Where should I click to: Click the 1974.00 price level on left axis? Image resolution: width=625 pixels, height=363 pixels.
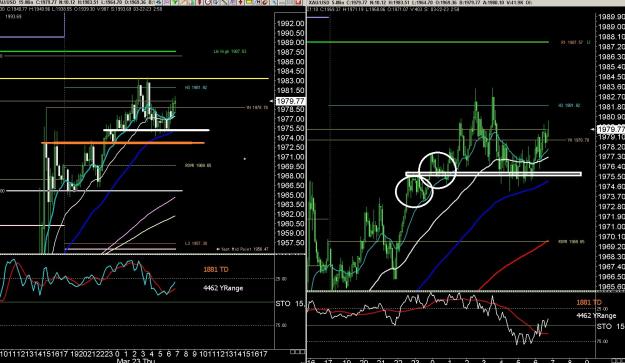tap(291, 138)
